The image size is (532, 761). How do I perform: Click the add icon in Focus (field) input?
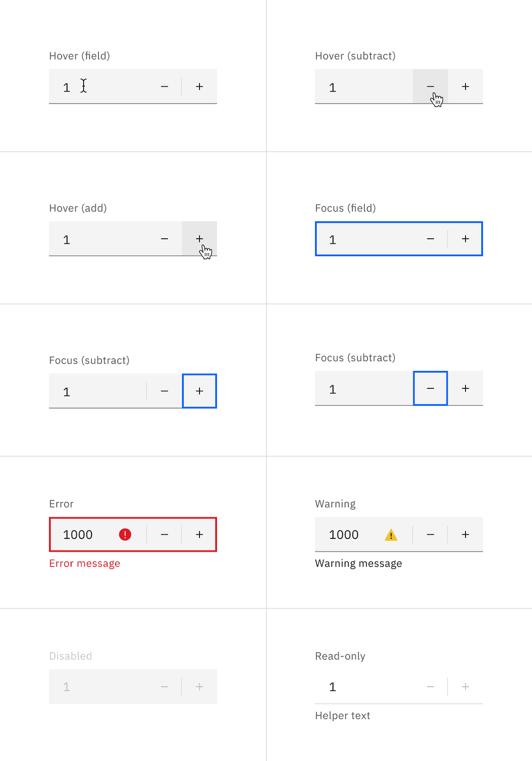[x=465, y=239]
